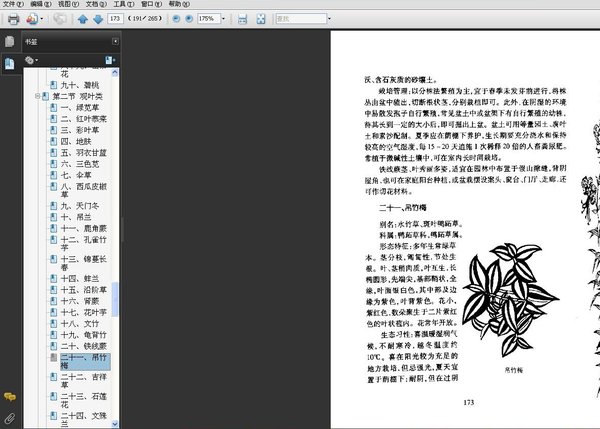The height and width of the screenshot is (429, 600).
Task: Select bookmark 二十三、石莲花
Action: coord(83,400)
